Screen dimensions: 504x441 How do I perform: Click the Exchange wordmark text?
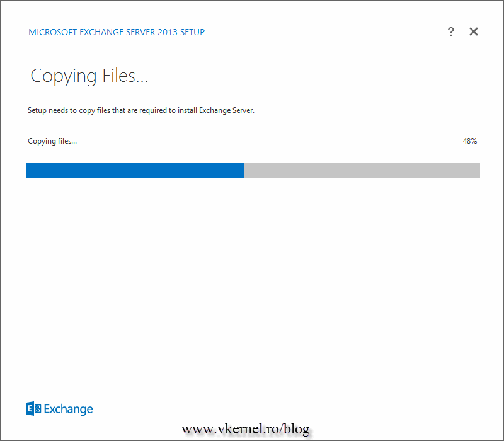68,409
